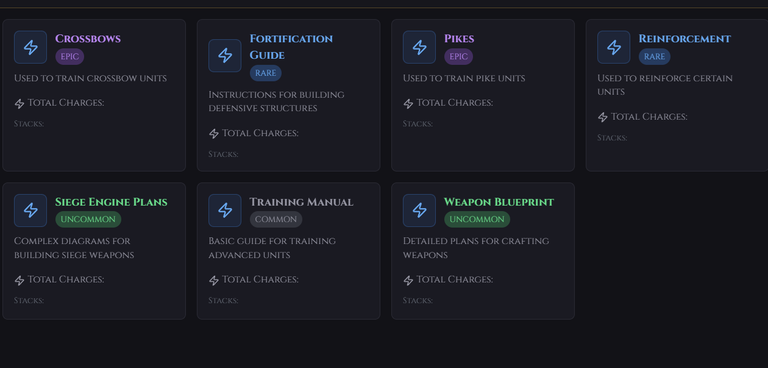The image size is (768, 368).
Task: Select the UNCOMMON badge under Siege Engine Plans
Action: [88, 219]
